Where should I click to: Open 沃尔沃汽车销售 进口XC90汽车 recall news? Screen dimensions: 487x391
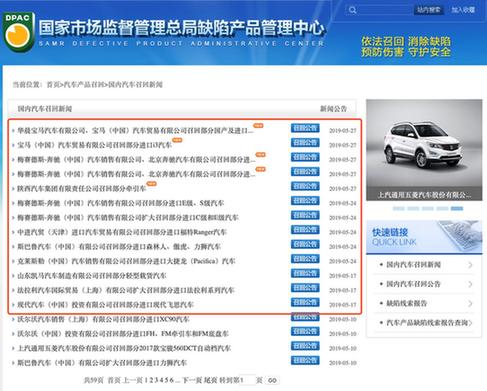coord(103,319)
